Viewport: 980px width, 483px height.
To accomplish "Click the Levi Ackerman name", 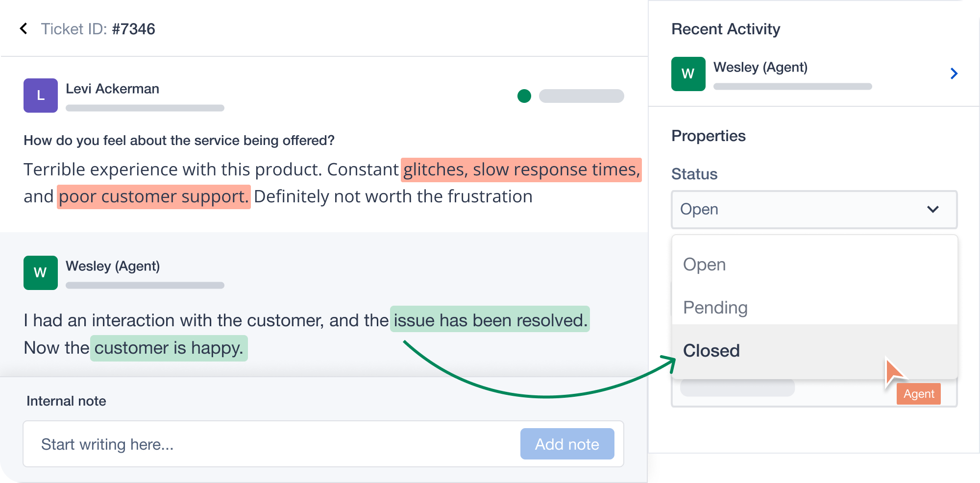I will [x=112, y=89].
